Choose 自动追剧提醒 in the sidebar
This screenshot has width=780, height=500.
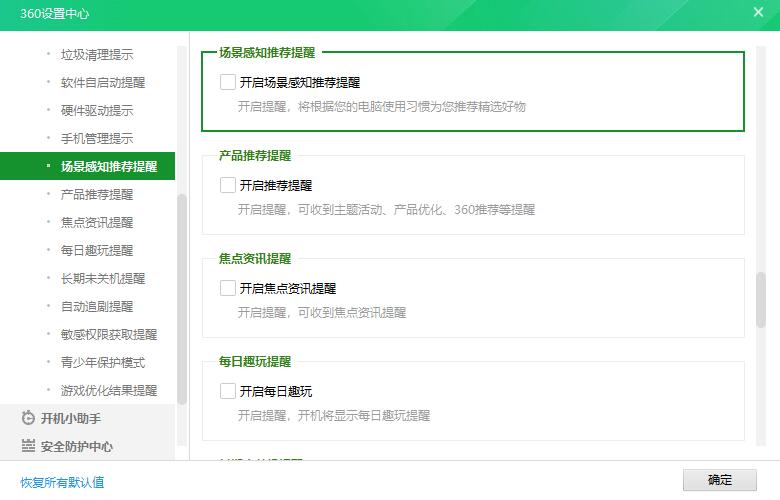click(97, 306)
